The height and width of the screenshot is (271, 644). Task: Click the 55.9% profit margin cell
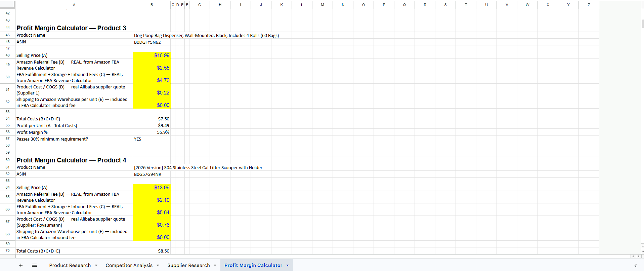[x=152, y=132]
